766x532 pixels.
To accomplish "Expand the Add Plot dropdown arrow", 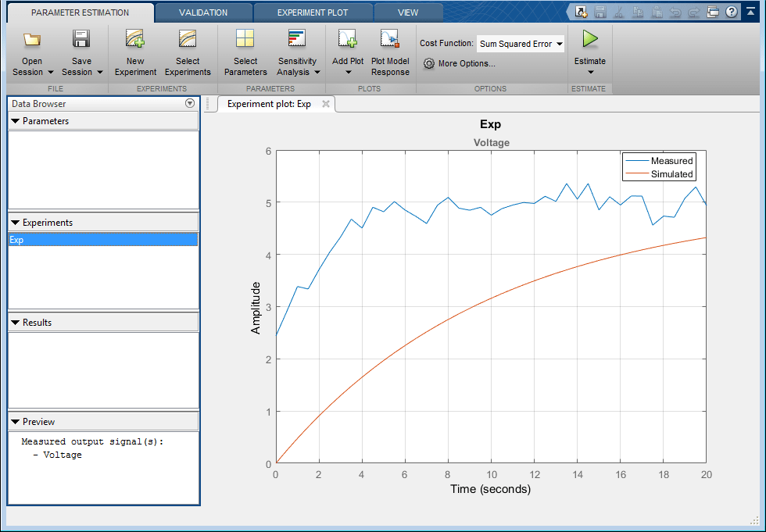I will tap(349, 73).
